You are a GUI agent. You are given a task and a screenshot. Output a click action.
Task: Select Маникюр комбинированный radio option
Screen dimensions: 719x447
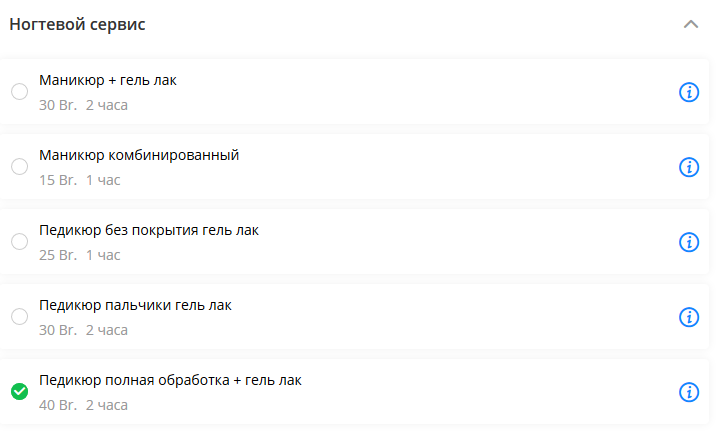pos(19,167)
